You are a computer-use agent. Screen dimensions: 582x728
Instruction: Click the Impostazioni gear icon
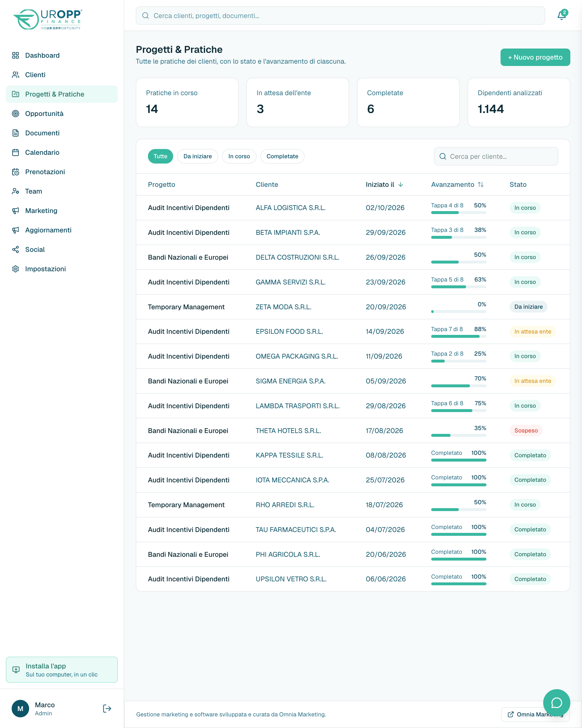point(16,269)
